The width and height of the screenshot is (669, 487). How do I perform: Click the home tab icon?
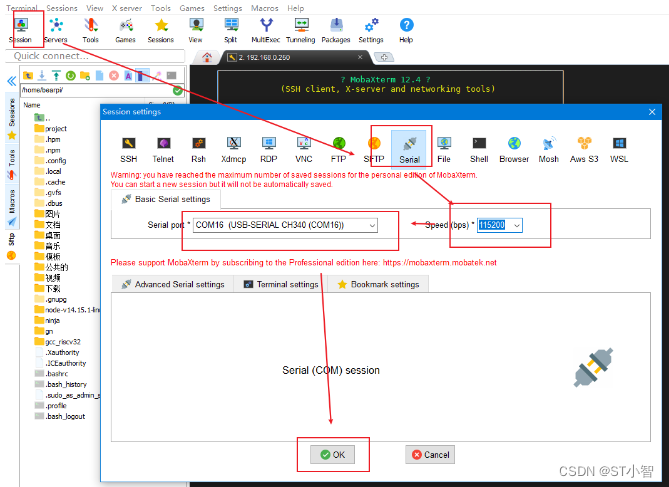tap(207, 57)
